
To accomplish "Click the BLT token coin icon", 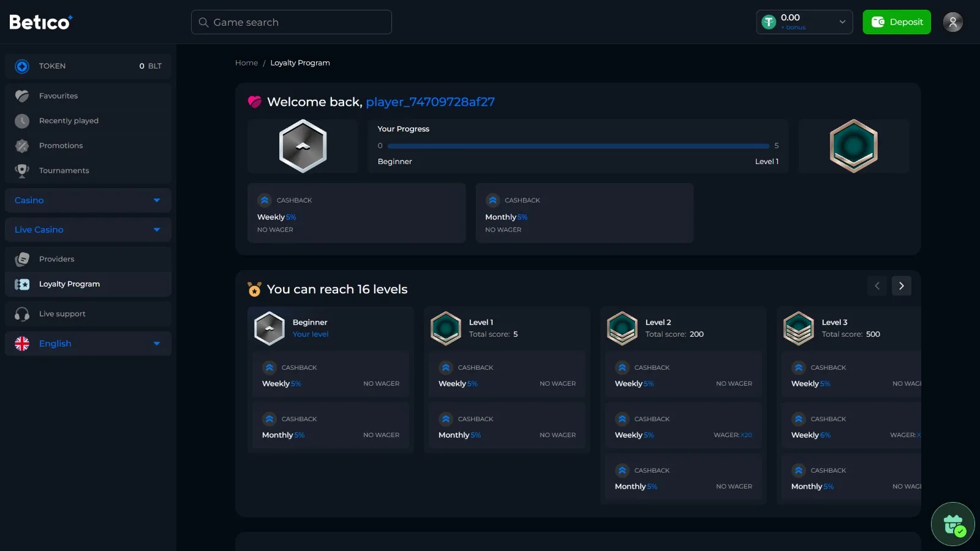I will point(22,66).
